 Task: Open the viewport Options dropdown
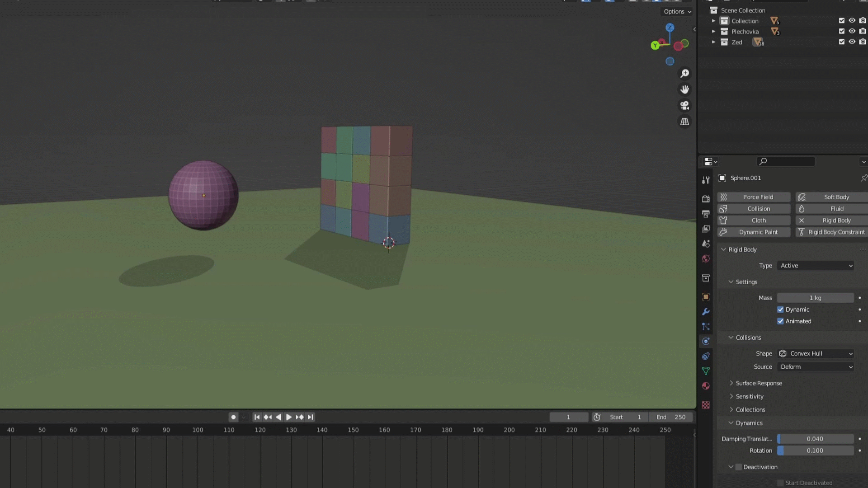pos(677,12)
